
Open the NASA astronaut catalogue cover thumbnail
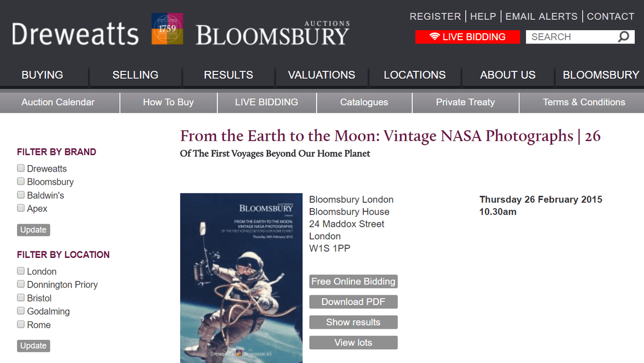click(241, 278)
